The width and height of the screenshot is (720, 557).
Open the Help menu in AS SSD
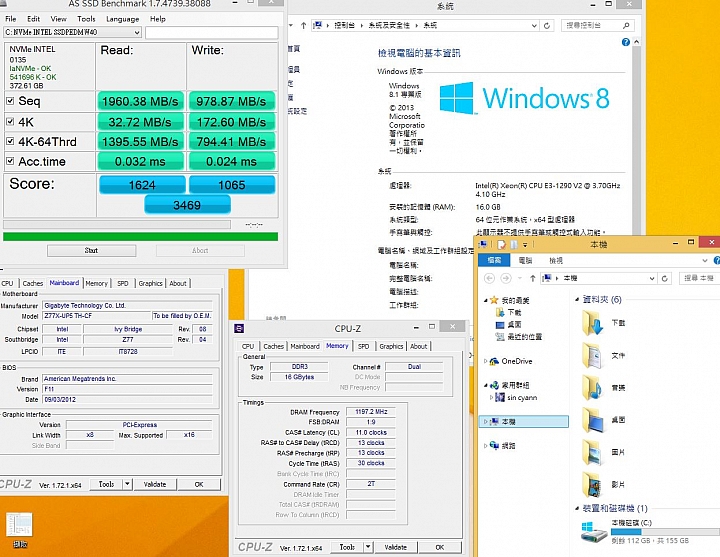(158, 19)
